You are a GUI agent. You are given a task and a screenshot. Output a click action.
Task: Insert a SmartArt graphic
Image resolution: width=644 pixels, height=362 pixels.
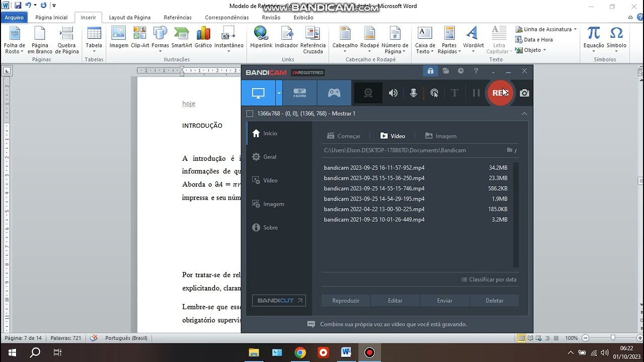182,38
